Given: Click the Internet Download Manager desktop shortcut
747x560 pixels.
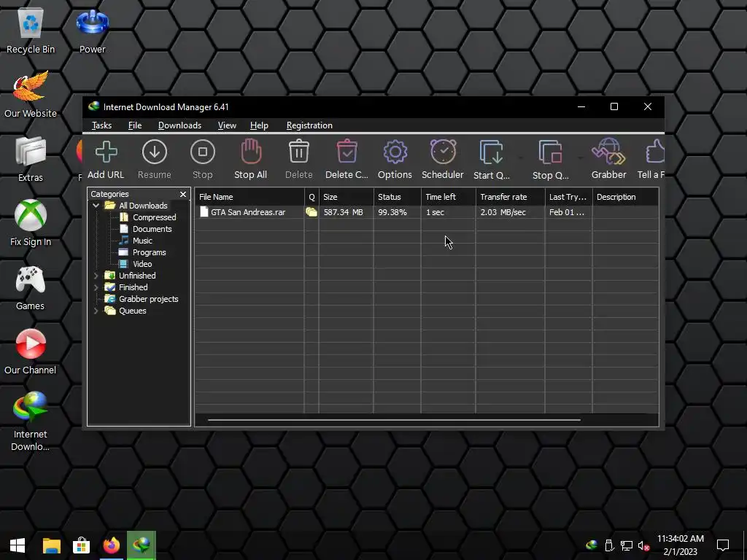Looking at the screenshot, I should pos(31,421).
